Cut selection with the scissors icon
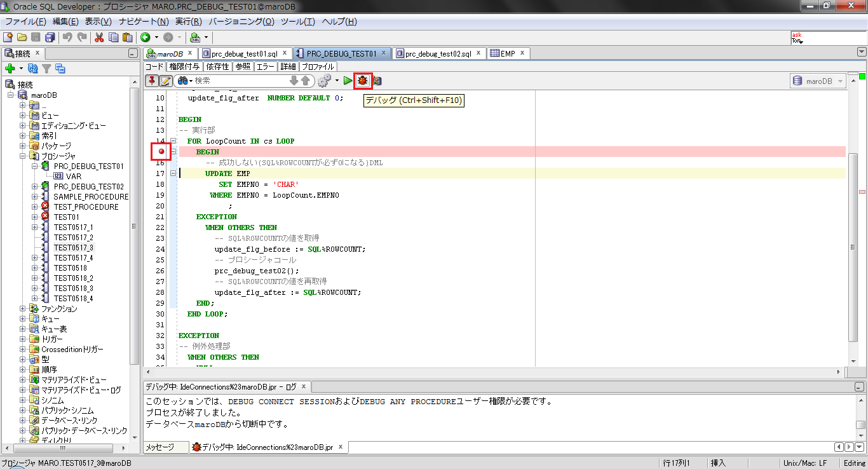The height and width of the screenshot is (469, 868). pos(99,37)
